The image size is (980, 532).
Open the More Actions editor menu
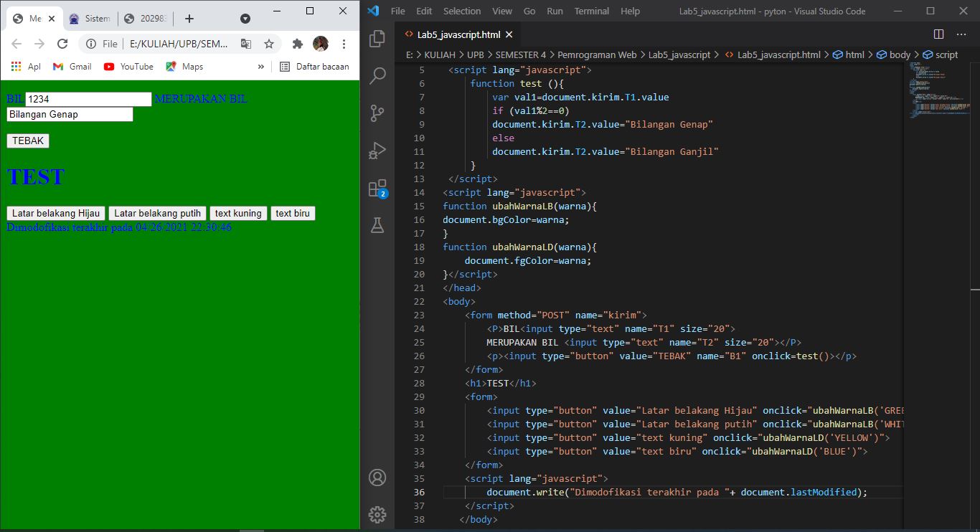point(961,34)
